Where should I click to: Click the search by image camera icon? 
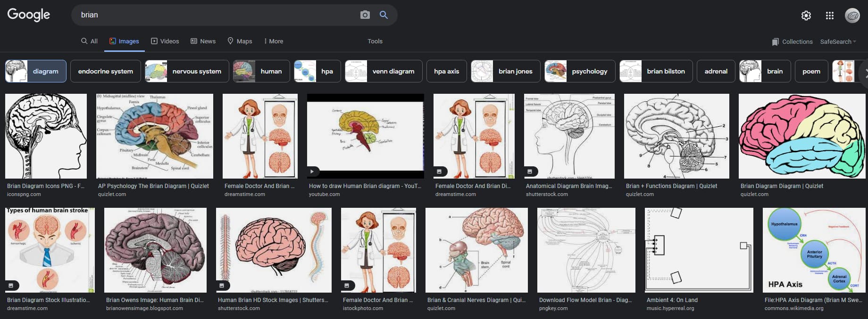tap(365, 15)
